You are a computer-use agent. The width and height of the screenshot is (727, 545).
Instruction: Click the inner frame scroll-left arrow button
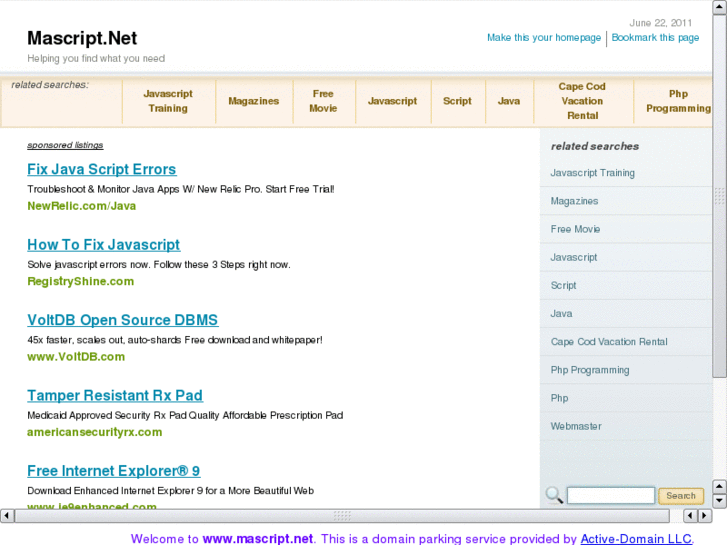click(690, 515)
